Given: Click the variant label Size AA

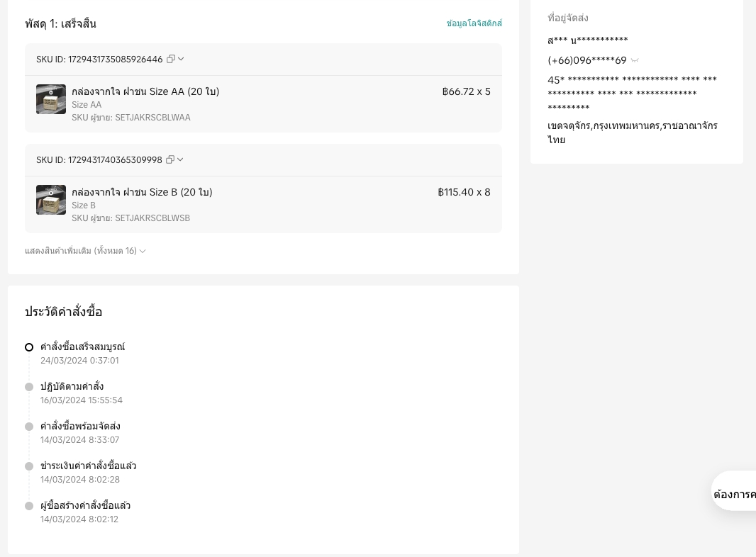Looking at the screenshot, I should 87,105.
